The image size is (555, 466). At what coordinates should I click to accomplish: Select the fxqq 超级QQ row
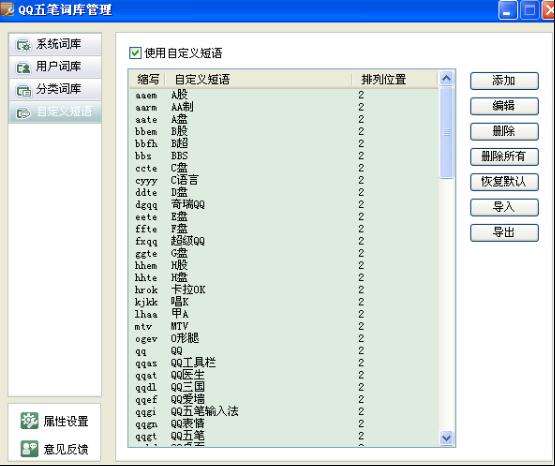(283, 241)
